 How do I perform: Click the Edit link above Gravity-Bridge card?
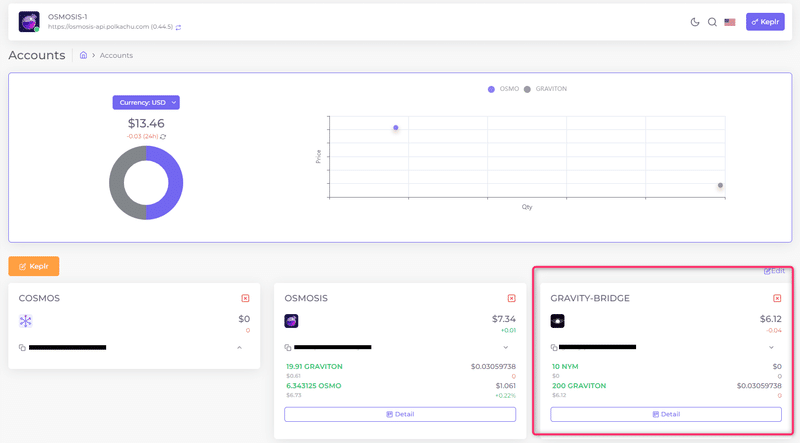click(x=774, y=271)
